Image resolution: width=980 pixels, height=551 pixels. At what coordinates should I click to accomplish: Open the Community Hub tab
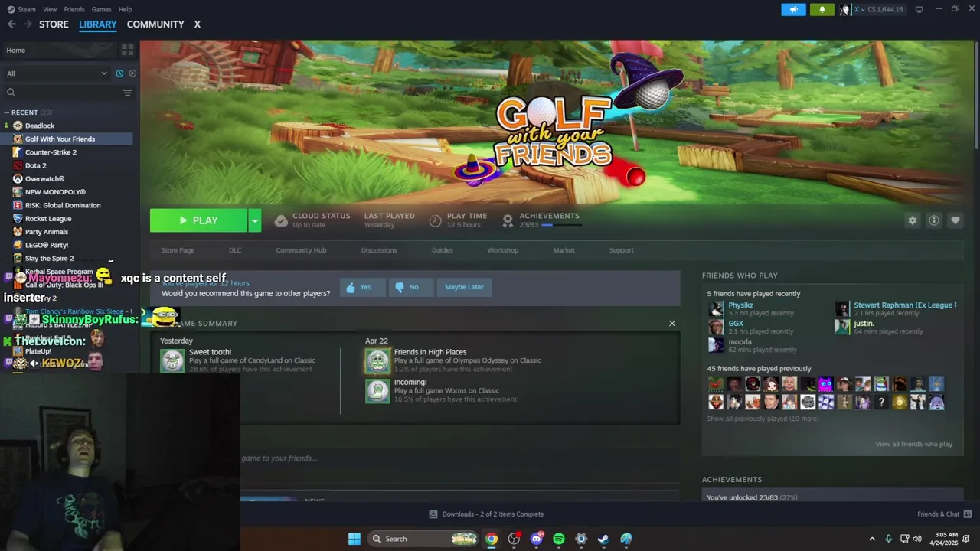tap(301, 250)
